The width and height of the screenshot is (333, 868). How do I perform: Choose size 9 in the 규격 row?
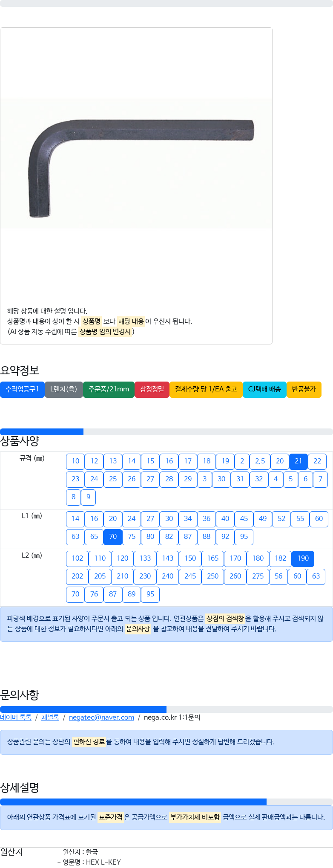(88, 497)
